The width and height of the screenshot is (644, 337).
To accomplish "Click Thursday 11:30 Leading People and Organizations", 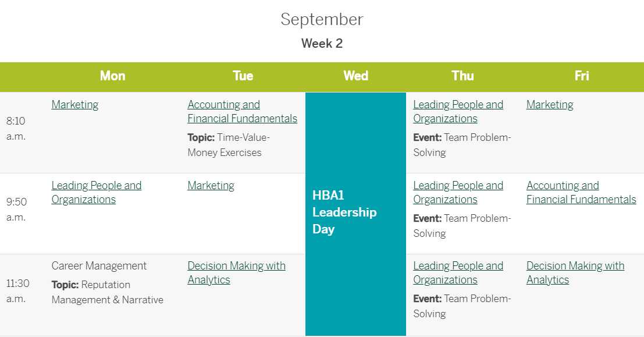I will coord(458,272).
